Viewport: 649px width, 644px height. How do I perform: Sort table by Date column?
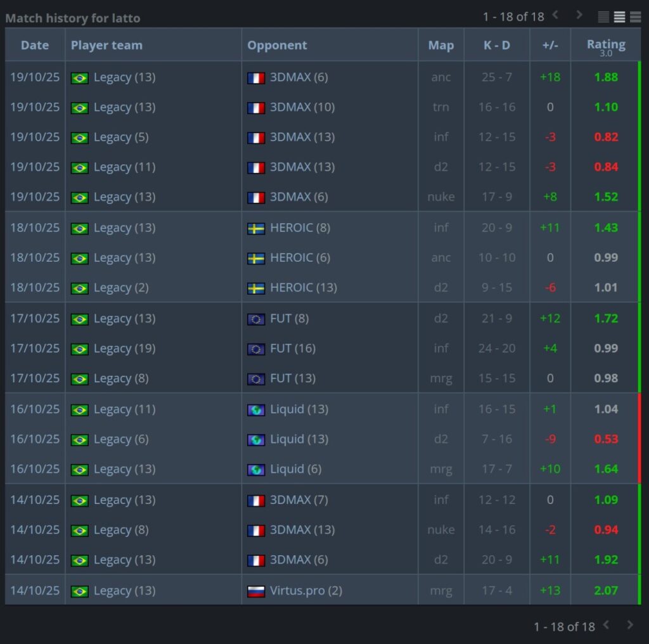point(35,45)
